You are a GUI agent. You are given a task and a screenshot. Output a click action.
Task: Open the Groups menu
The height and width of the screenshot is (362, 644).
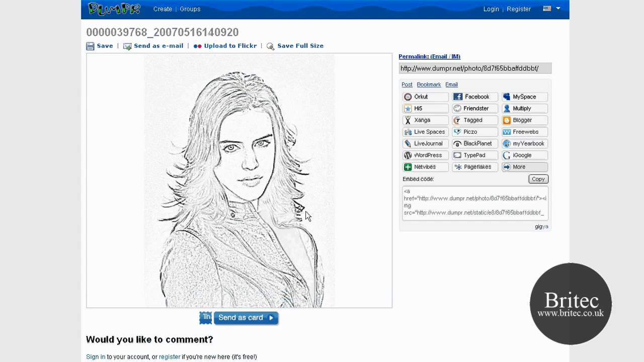point(190,9)
